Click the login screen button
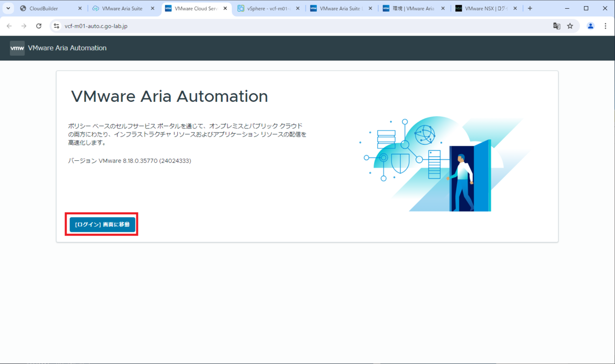 click(102, 224)
